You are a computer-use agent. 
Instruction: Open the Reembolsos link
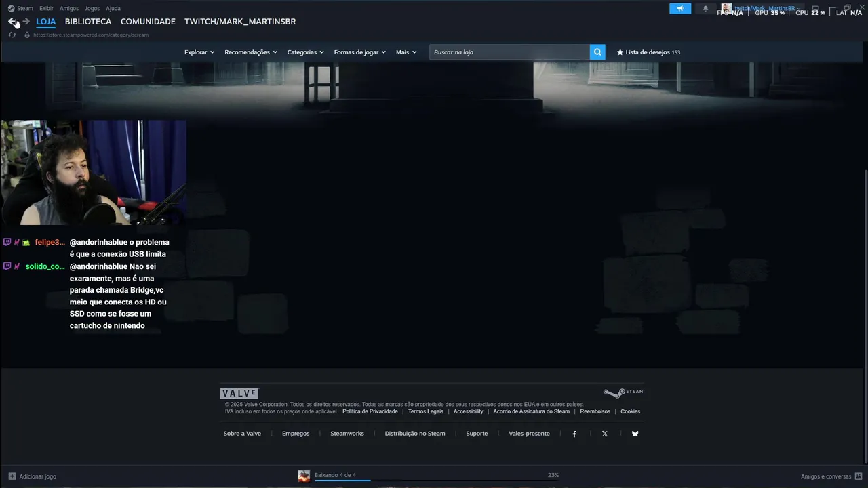pyautogui.click(x=595, y=411)
